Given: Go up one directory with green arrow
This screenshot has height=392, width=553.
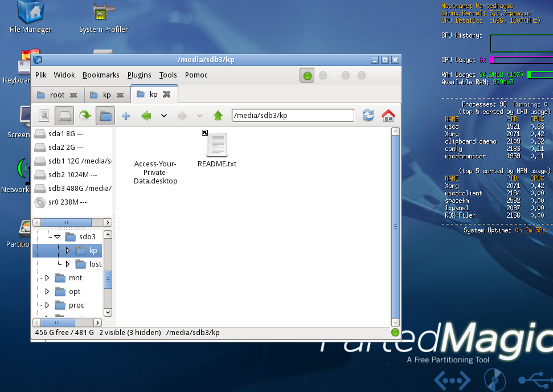Looking at the screenshot, I should 218,115.
